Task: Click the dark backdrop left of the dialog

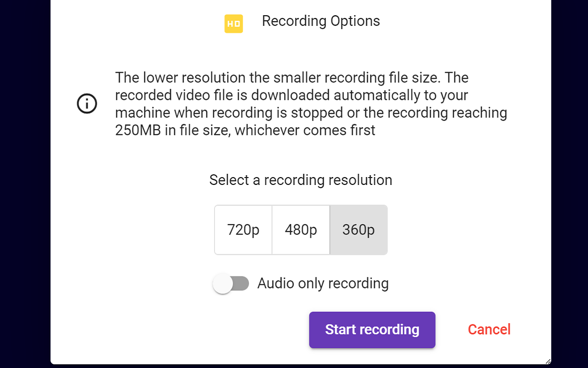Action: pos(25,184)
